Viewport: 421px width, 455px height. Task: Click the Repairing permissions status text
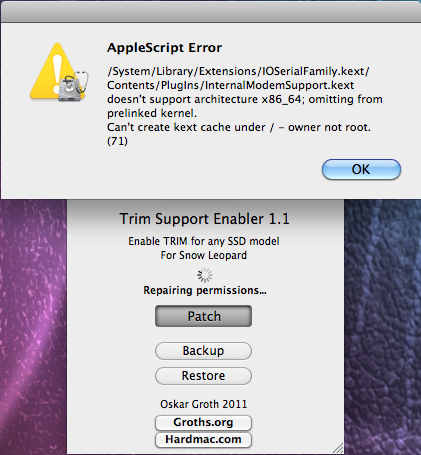pos(205,290)
